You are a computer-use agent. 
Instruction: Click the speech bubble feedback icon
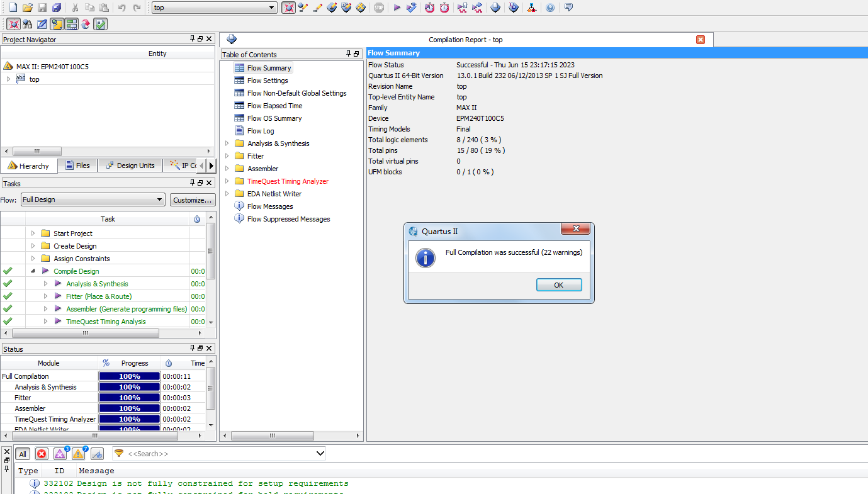568,8
